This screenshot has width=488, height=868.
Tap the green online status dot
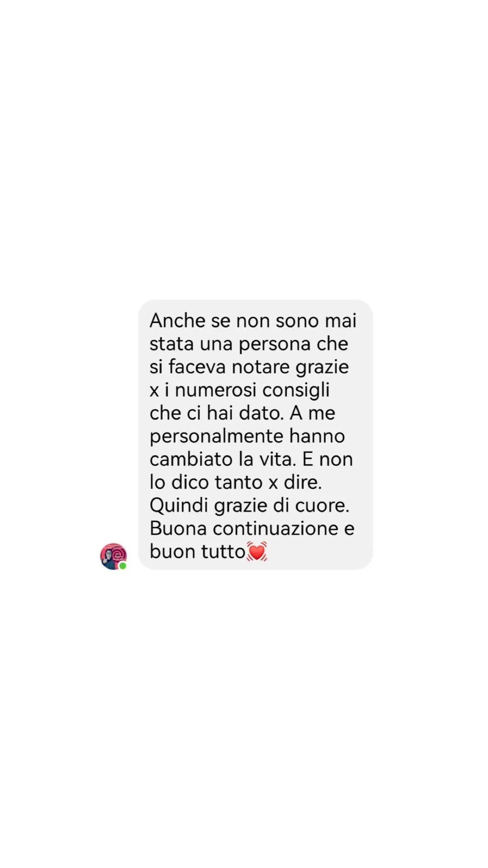[x=123, y=566]
